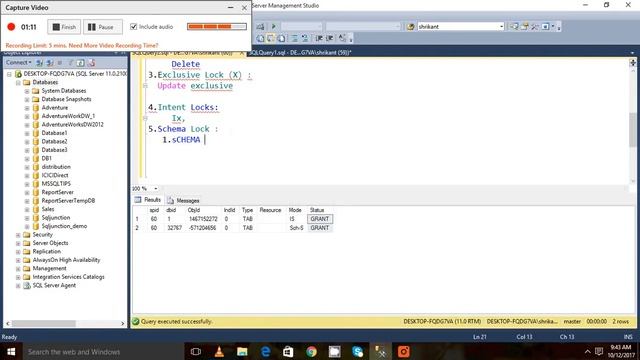Collapse the Databases folder

[18, 82]
